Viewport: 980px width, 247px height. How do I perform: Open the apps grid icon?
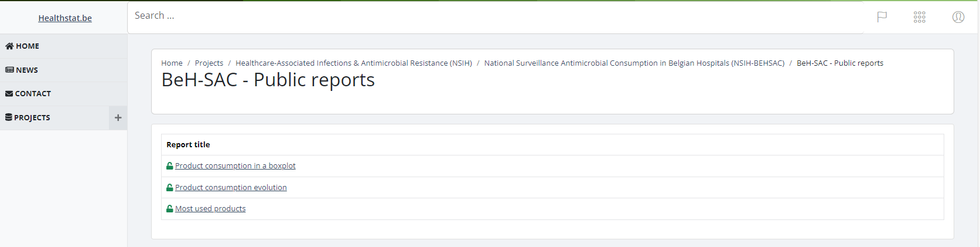[x=920, y=17]
